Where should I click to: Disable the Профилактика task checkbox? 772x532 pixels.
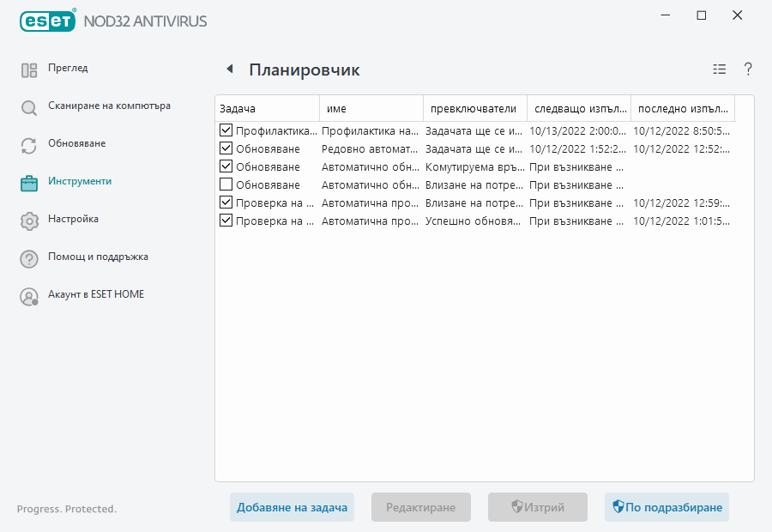(x=226, y=130)
